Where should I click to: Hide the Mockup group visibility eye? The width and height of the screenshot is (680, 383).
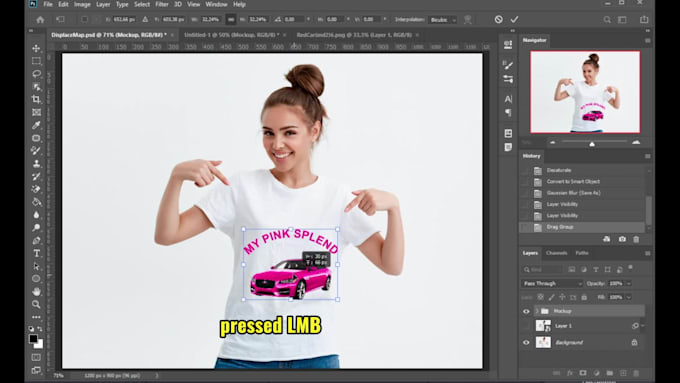click(x=526, y=311)
